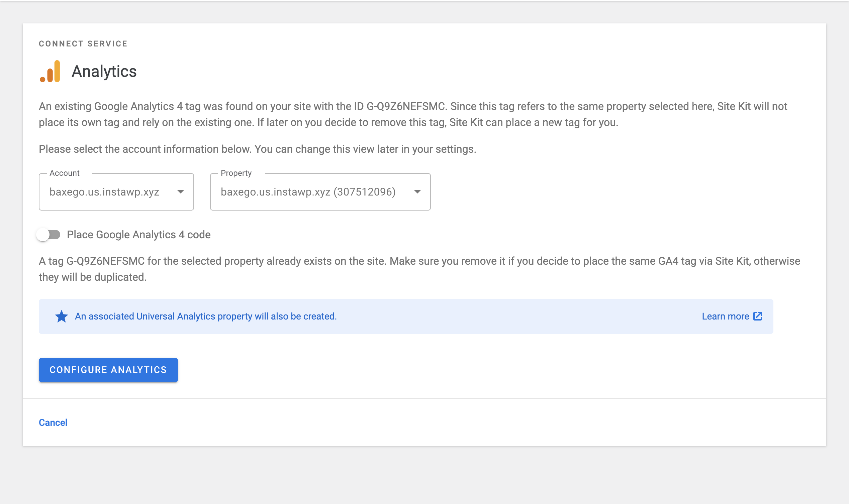Viewport: 849px width, 504px height.
Task: Click the Analytics heading text
Action: (104, 71)
